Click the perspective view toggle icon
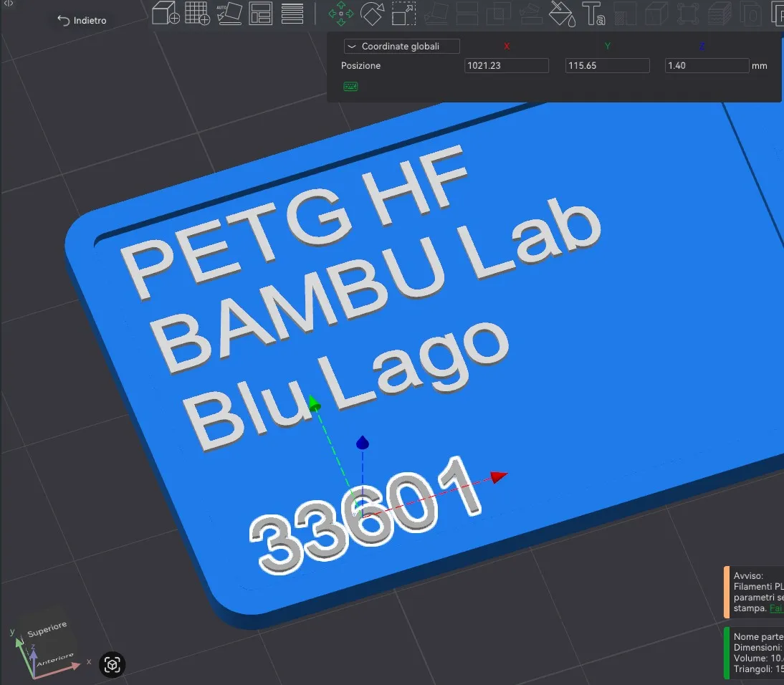784x685 pixels. click(x=112, y=664)
